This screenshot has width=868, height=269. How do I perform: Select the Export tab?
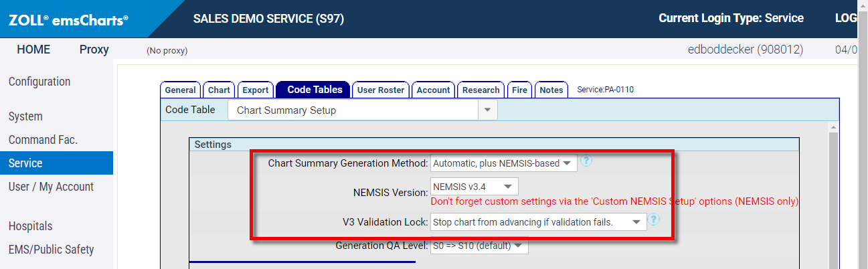255,90
